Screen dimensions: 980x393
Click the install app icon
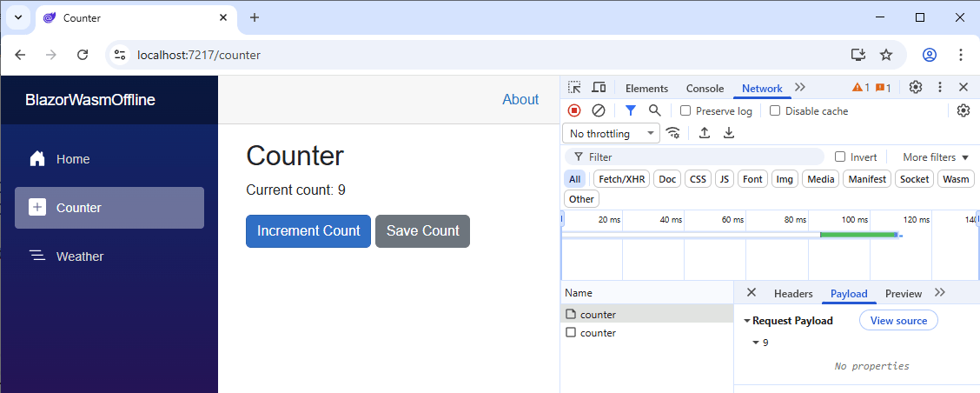coord(858,55)
